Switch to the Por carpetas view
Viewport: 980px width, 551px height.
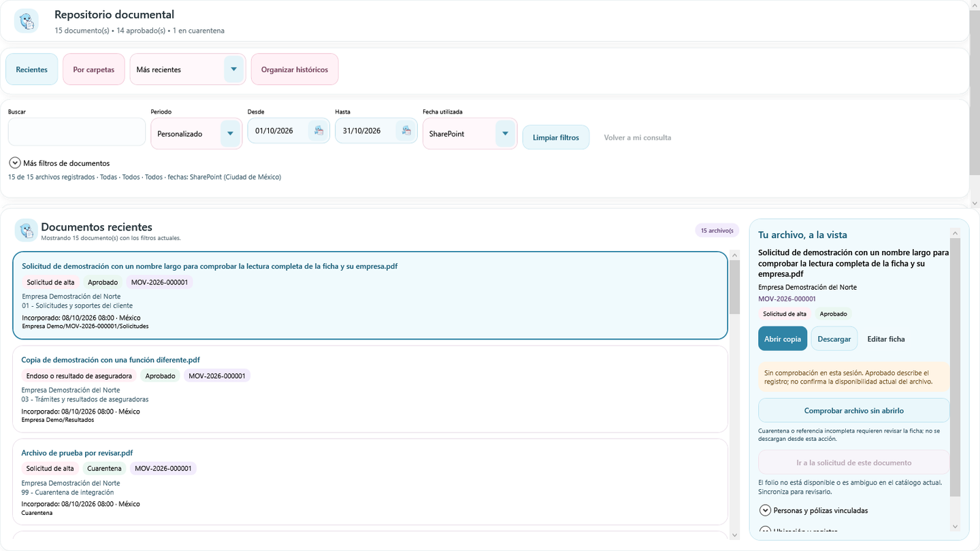tap(94, 69)
